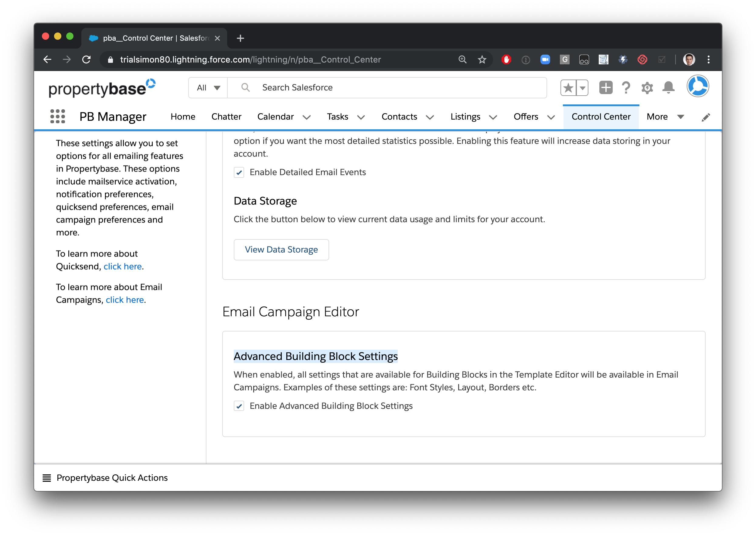
Task: Open the Quicksend click here link
Action: [x=122, y=266]
